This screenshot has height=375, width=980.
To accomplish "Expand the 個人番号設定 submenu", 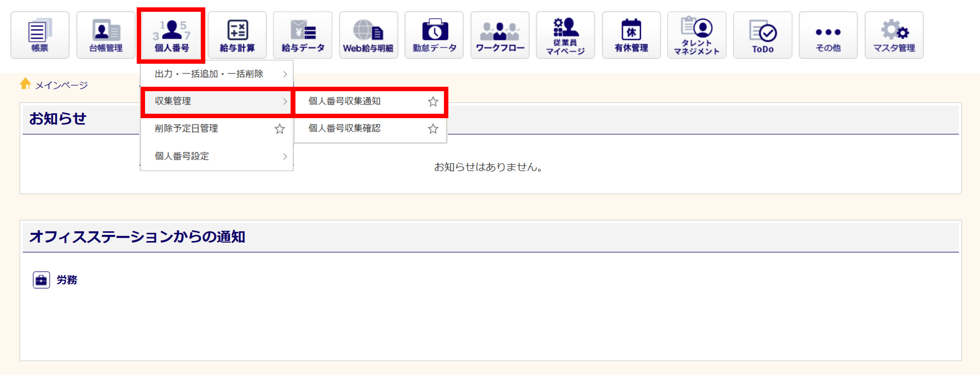I will pyautogui.click(x=217, y=156).
